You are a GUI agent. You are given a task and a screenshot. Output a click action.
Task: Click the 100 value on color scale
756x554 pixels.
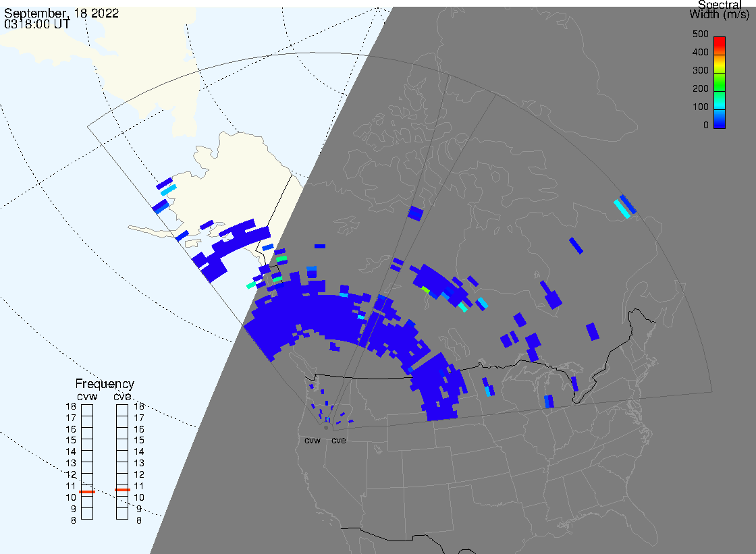tap(701, 107)
